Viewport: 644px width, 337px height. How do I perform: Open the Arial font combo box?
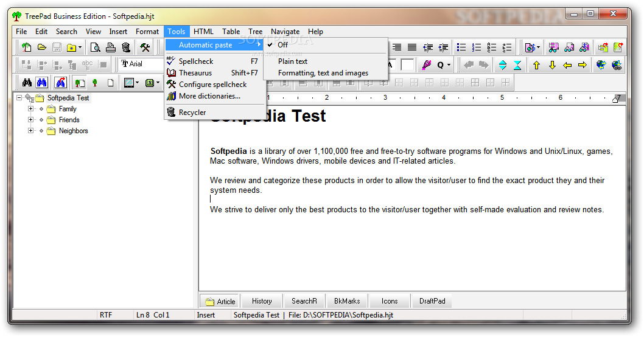(141, 64)
